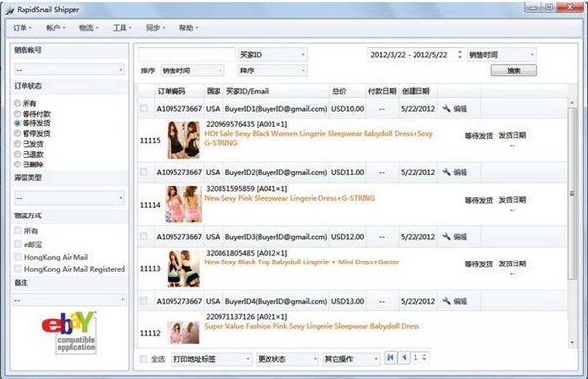Check the HongKong Air Mail Registered checkbox

tap(18, 268)
